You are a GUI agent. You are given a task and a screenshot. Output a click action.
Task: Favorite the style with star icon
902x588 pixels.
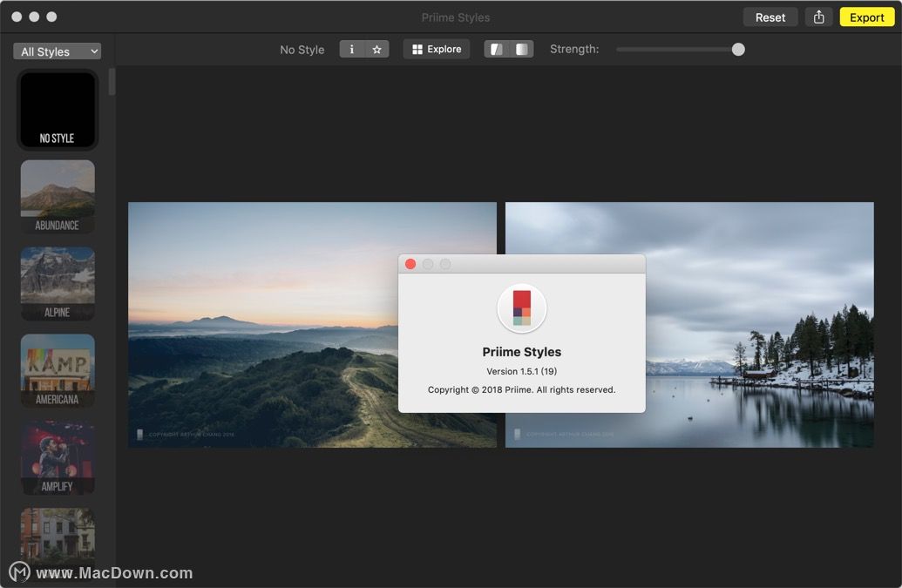(376, 50)
